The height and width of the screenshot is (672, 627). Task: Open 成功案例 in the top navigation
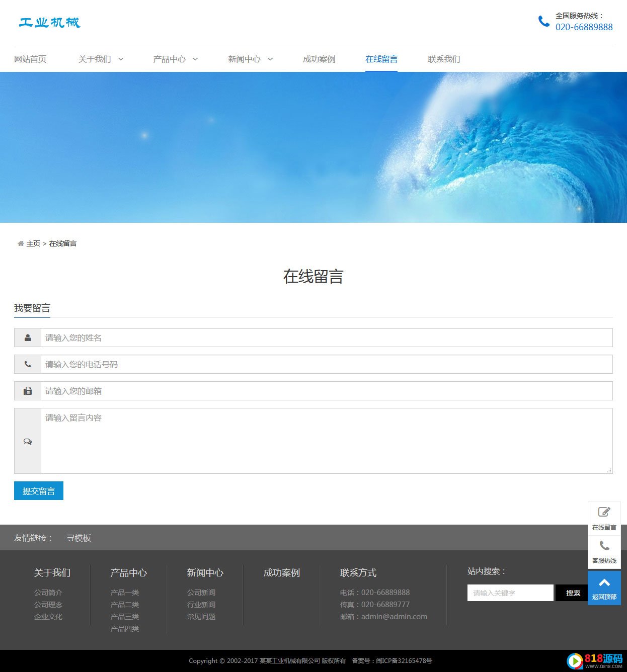(x=319, y=59)
